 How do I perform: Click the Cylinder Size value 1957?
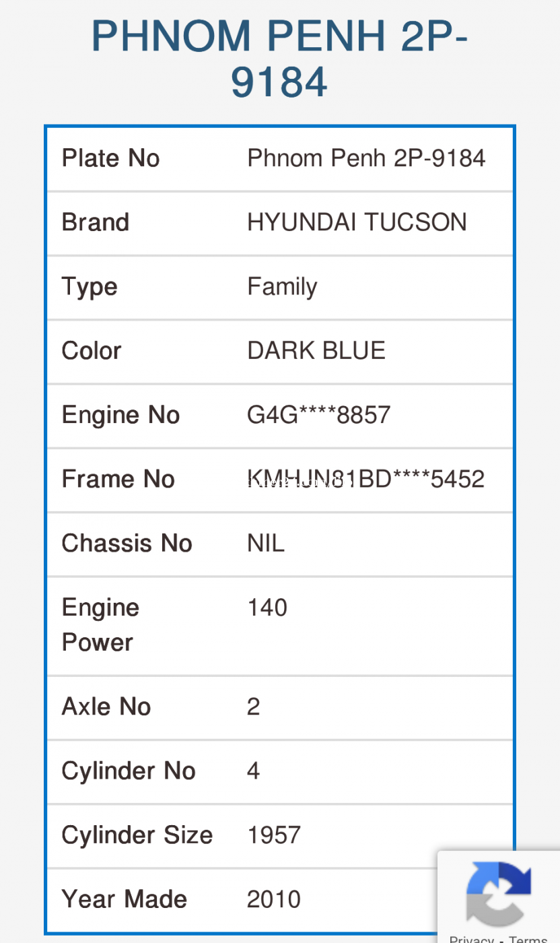[x=274, y=835]
